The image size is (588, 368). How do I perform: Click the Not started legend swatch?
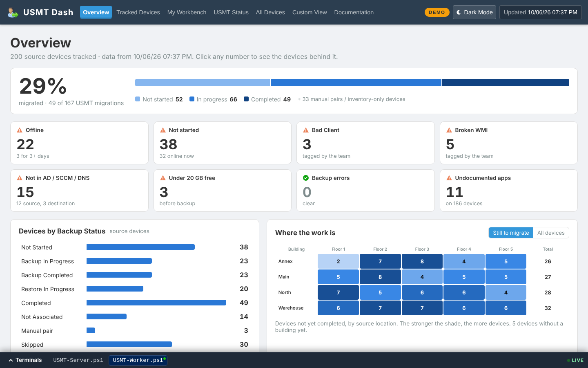(138, 99)
